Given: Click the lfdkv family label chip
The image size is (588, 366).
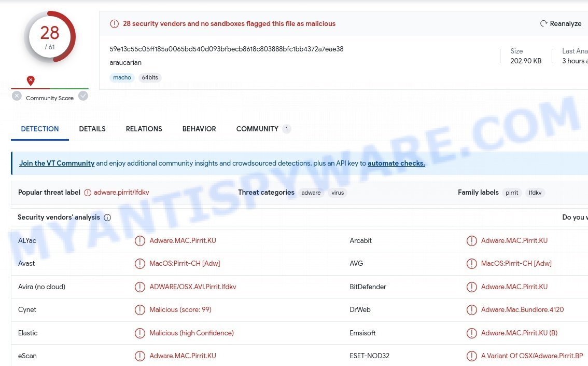Looking at the screenshot, I should coord(535,193).
